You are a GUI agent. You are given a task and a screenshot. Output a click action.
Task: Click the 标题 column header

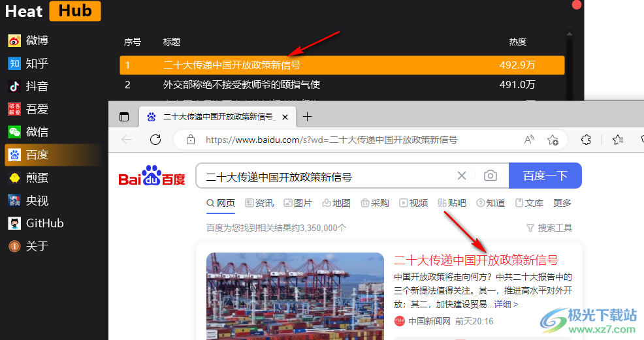point(172,42)
